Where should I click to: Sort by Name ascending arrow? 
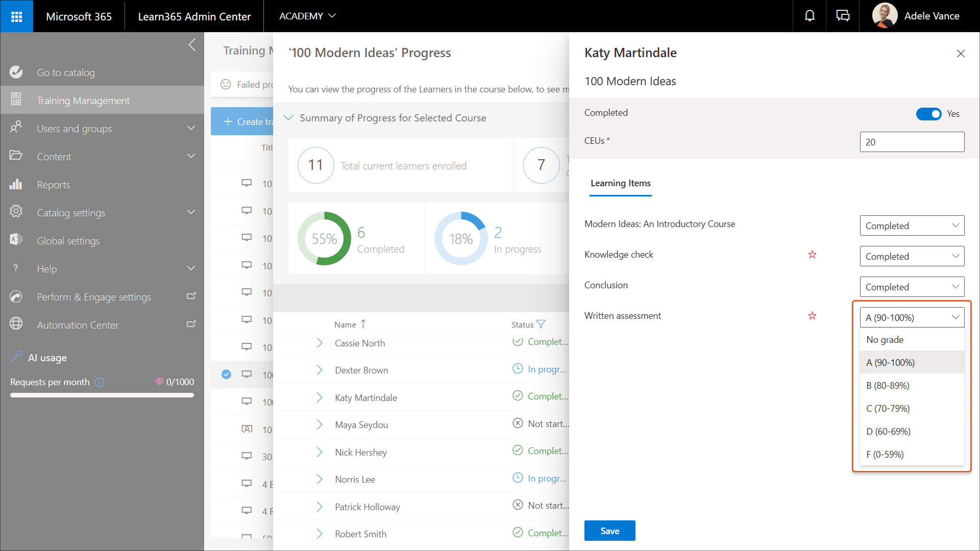pos(363,324)
